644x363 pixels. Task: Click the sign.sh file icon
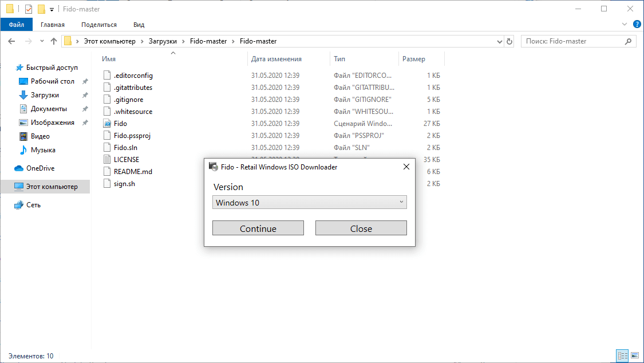point(107,184)
